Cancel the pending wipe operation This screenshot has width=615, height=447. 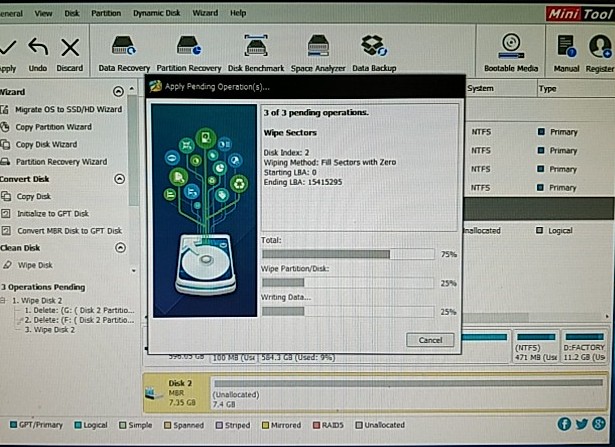tap(430, 340)
